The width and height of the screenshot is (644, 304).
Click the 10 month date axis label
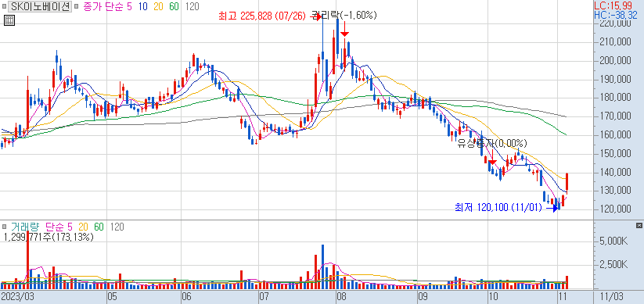pos(493,296)
